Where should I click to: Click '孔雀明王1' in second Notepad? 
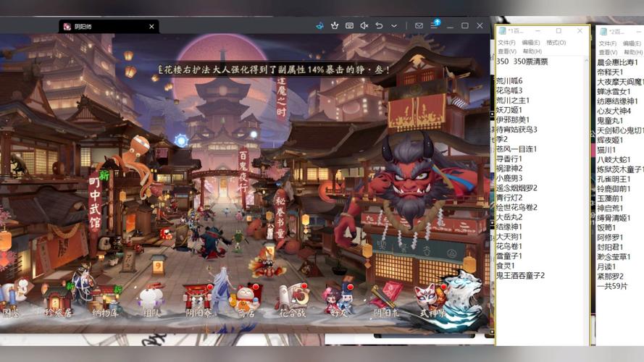pos(614,179)
